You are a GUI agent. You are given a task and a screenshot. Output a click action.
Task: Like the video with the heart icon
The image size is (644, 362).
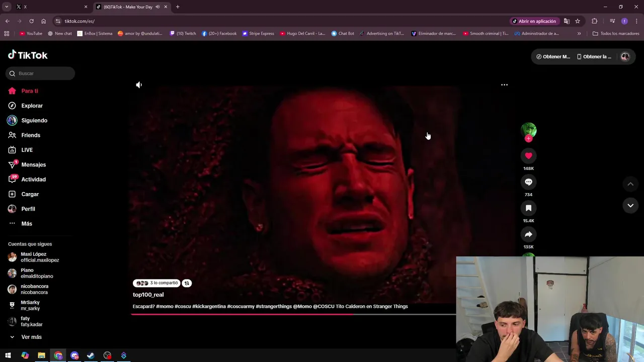528,156
